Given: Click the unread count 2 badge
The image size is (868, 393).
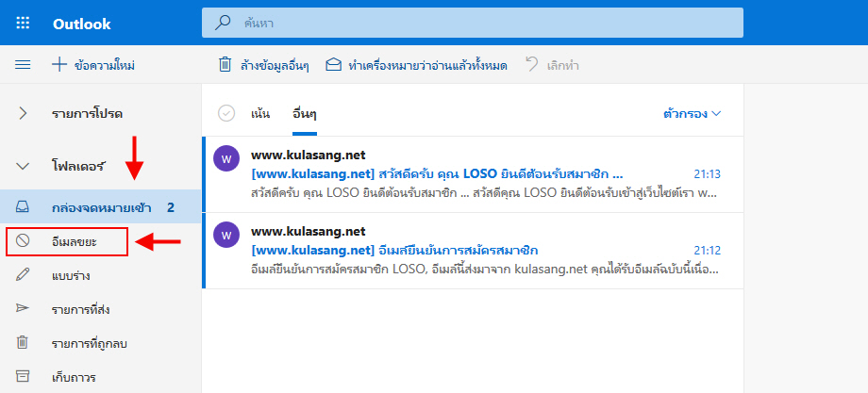Looking at the screenshot, I should (171, 208).
